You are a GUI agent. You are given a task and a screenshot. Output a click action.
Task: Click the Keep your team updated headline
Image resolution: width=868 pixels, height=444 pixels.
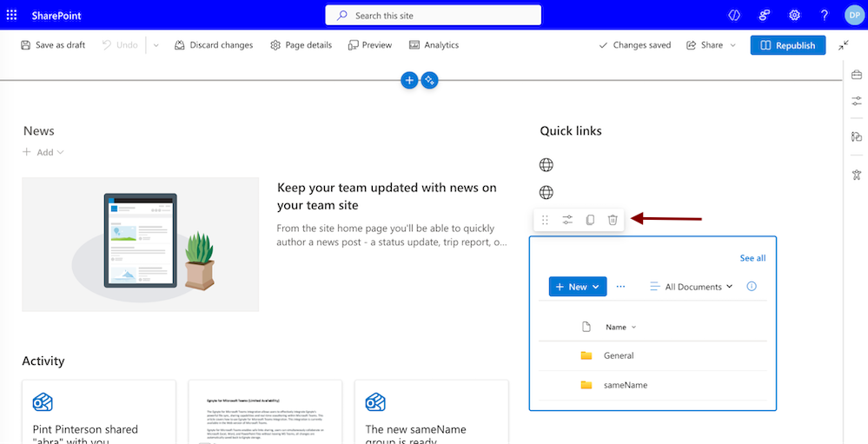click(x=387, y=196)
